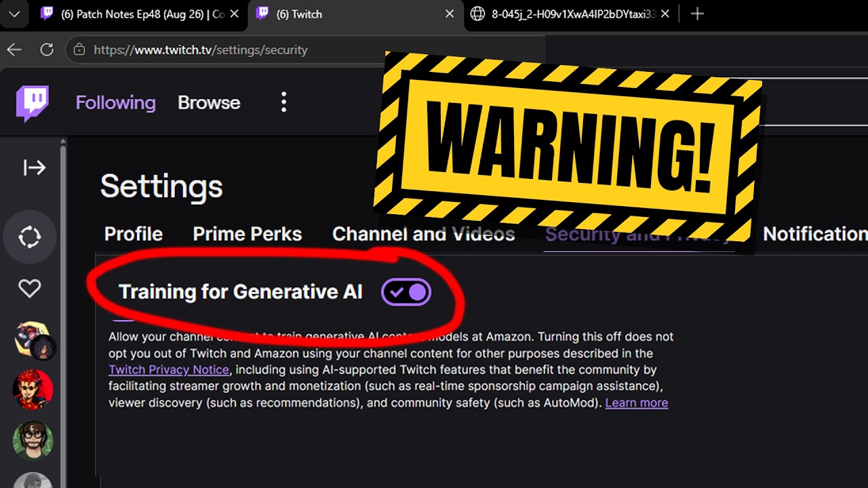Switch to the 8-045j_2-H09v1XwA4IP2bDYtaxi33 tab
The height and width of the screenshot is (488, 868).
coord(571,14)
